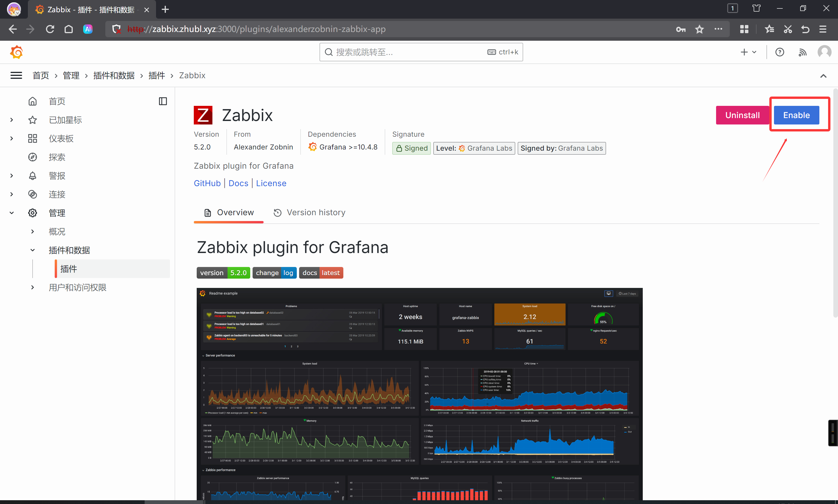Click the Readme example dashboard screenshot

[420, 394]
